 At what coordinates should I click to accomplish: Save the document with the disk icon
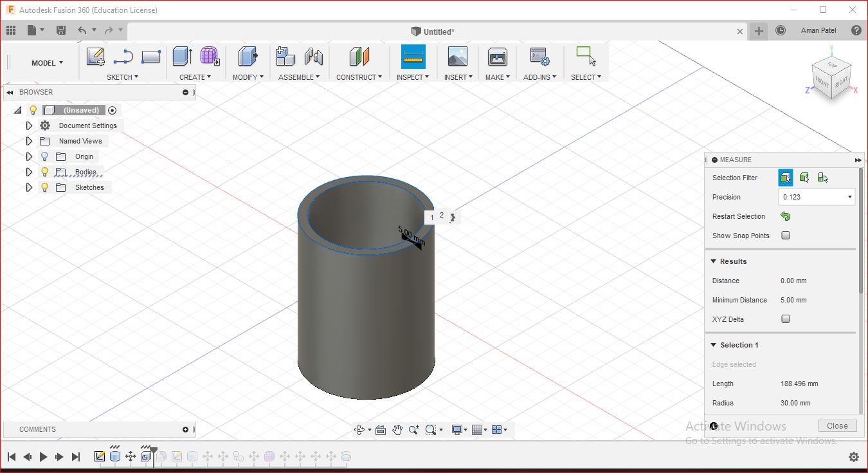[61, 30]
